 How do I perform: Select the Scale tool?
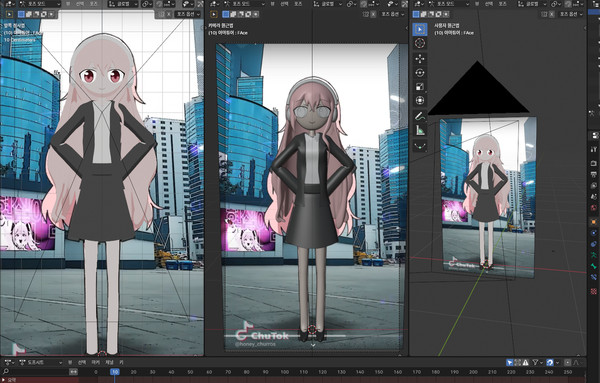point(420,87)
